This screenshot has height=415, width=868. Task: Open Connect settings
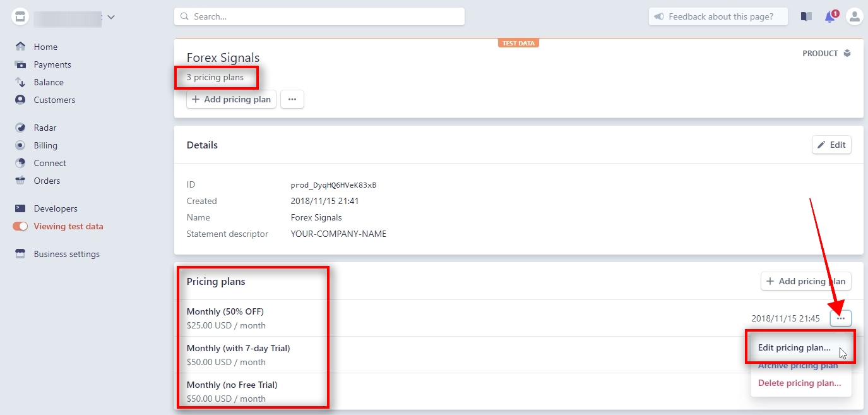click(49, 163)
